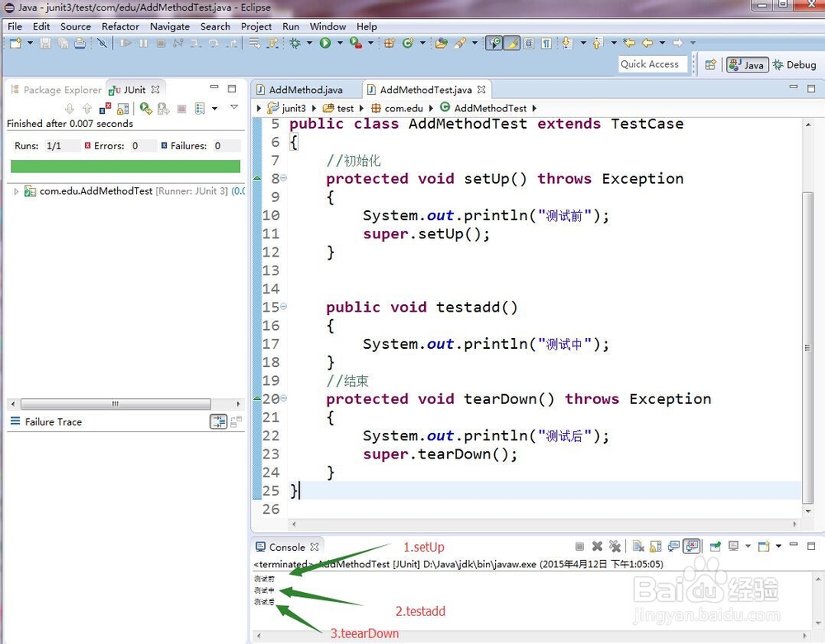Click JUnit tree horizontal scrollbar thumb
The width and height of the screenshot is (825, 644).
[x=115, y=404]
